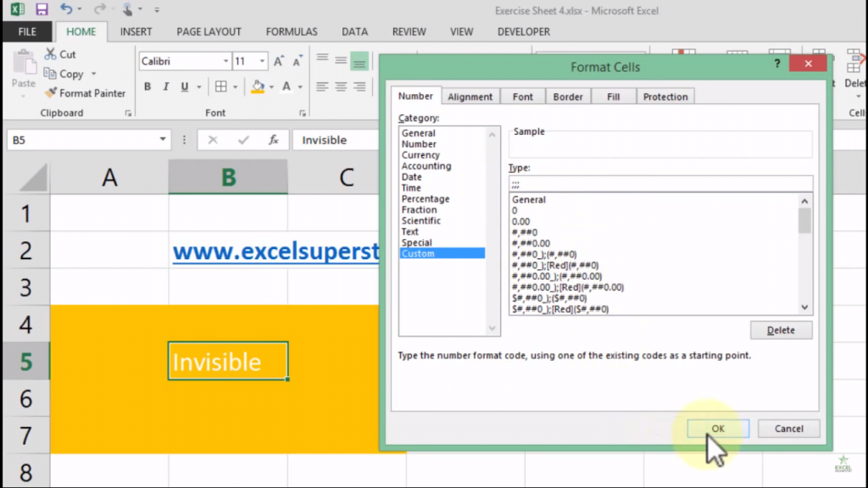This screenshot has width=868, height=488.
Task: Toggle Bold formatting
Action: [147, 86]
